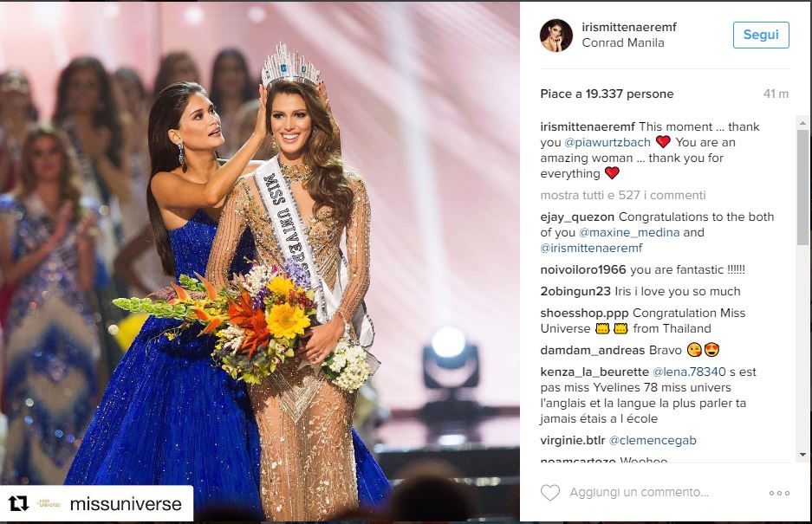Click the heart like icon
The width and height of the screenshot is (812, 524).
(x=550, y=493)
